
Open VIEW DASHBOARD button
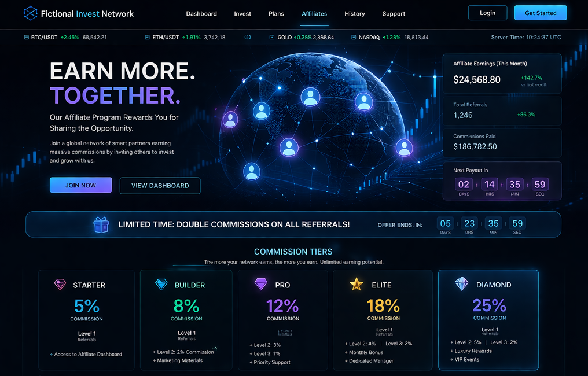pyautogui.click(x=160, y=185)
